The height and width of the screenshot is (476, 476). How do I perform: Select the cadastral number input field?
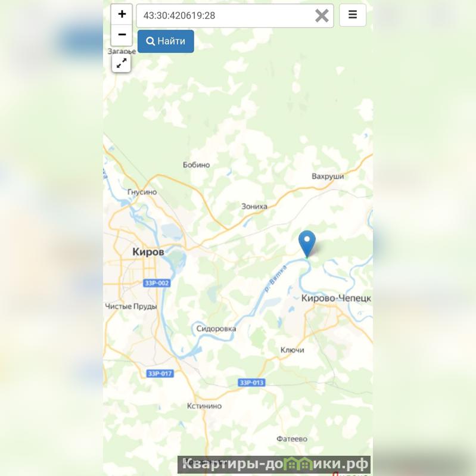click(235, 15)
